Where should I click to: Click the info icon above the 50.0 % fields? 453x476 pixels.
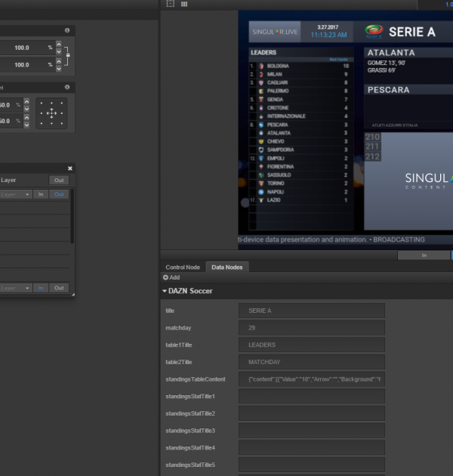pos(67,87)
